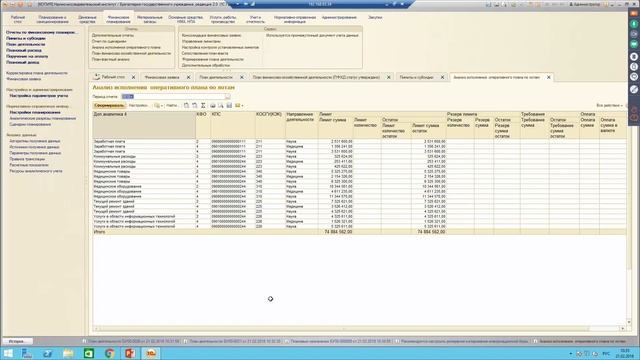Open the Материальные запасы section

click(150, 19)
